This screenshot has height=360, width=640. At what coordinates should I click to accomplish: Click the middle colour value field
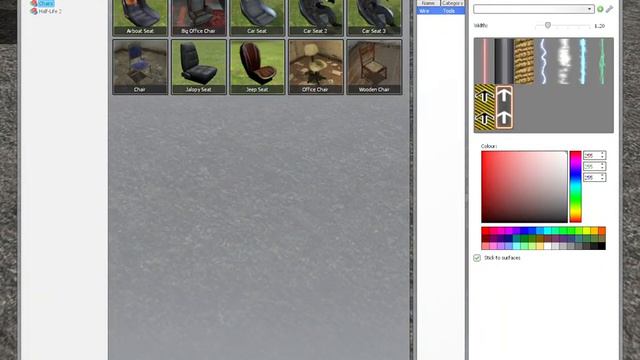[x=594, y=167]
